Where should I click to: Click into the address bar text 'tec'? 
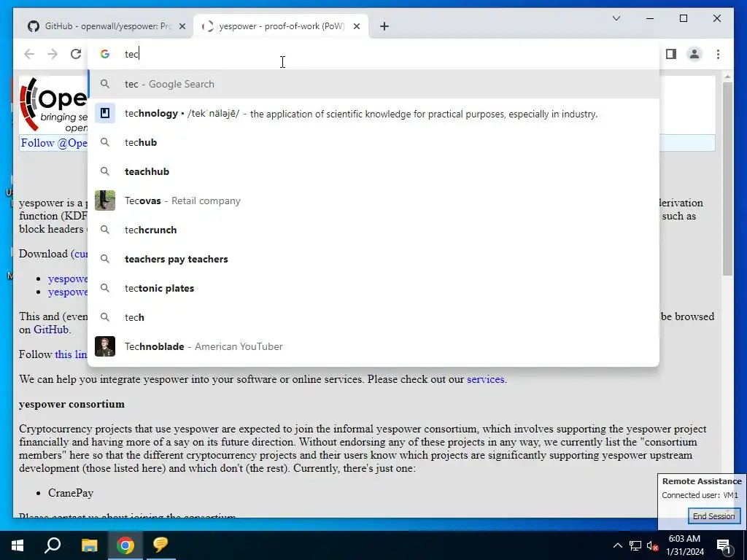point(131,54)
